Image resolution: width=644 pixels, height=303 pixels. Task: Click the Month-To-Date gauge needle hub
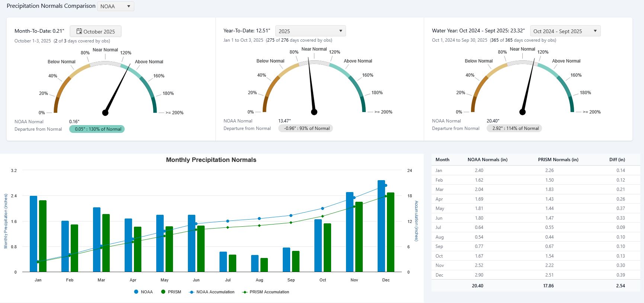pos(105,112)
